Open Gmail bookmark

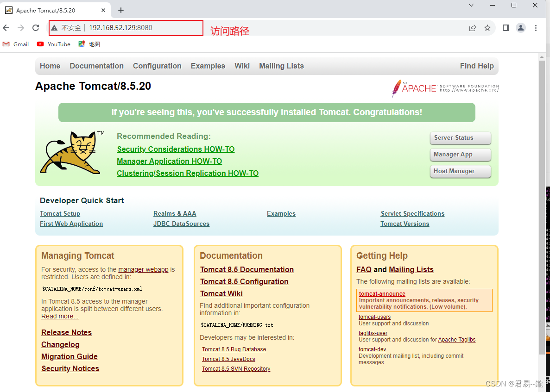(x=16, y=44)
